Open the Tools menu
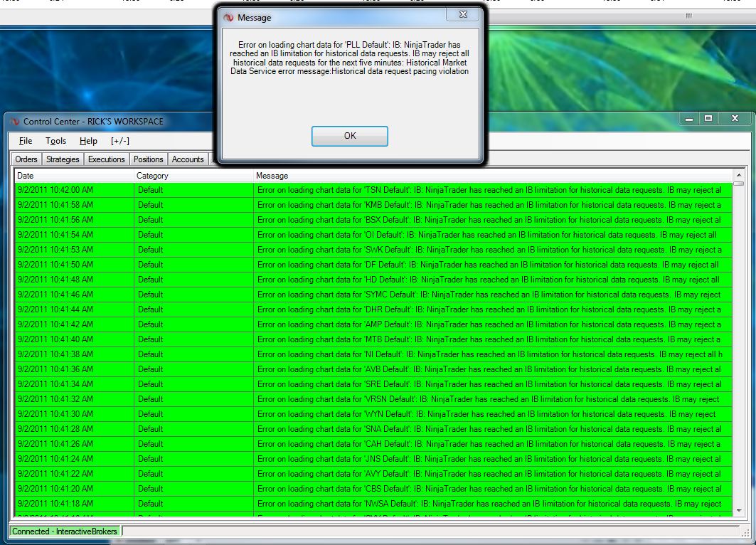 point(56,141)
